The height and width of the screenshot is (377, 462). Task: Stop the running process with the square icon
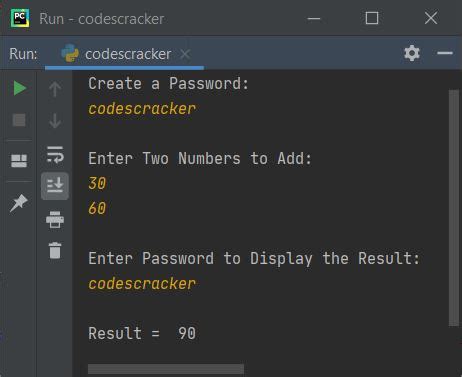point(19,120)
